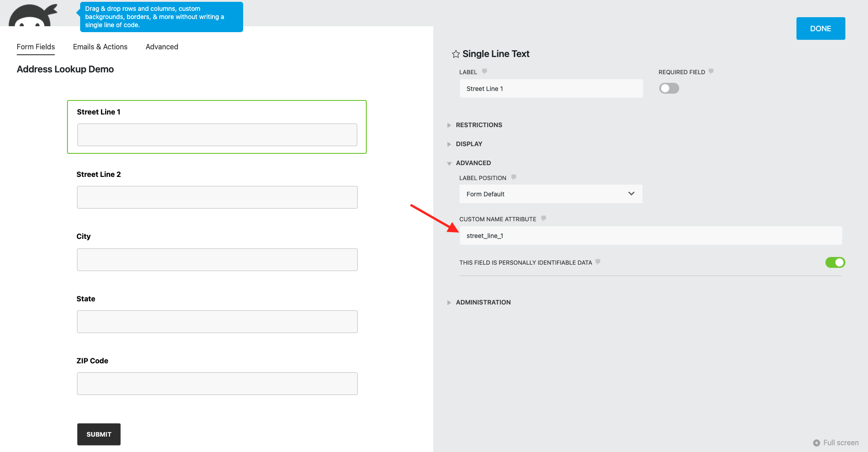Click the star icon beside Single Line Text
The image size is (868, 452).
(455, 54)
